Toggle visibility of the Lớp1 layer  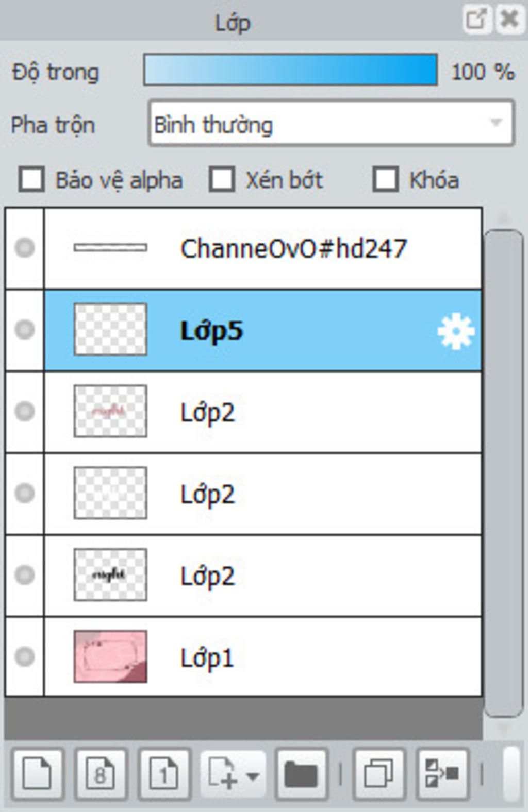24,657
